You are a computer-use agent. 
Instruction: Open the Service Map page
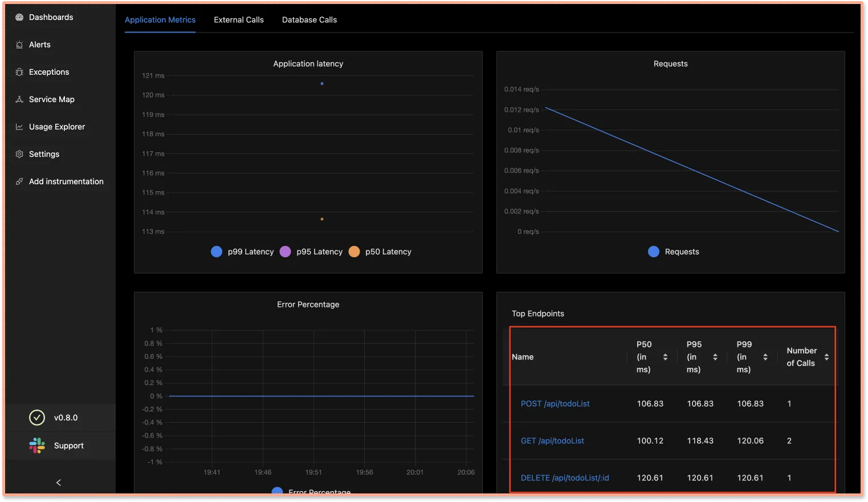point(52,99)
